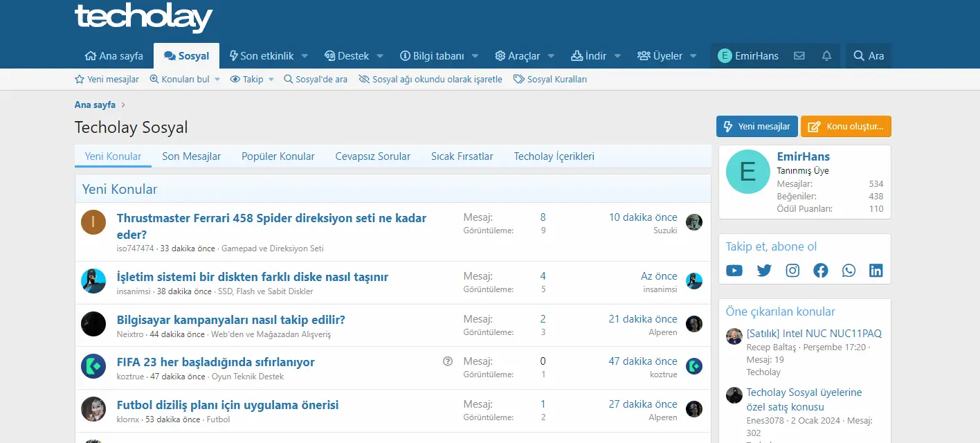The height and width of the screenshot is (443, 980).
Task: Open SSD, Flash ve Sabit Diskler category
Action: point(265,291)
